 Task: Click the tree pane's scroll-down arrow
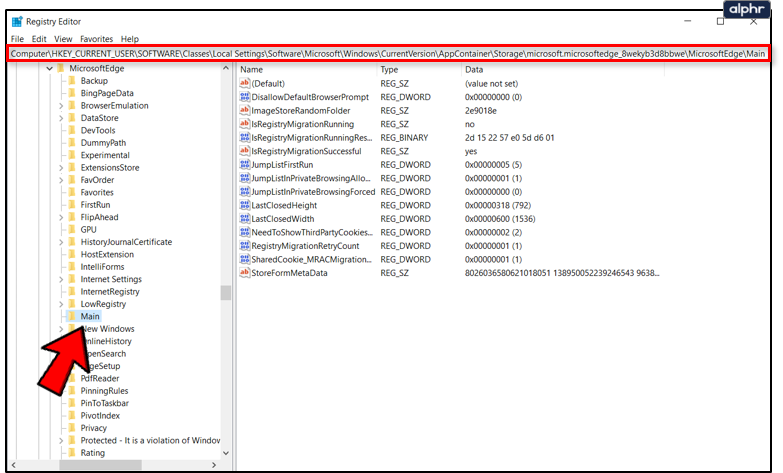coord(226,453)
